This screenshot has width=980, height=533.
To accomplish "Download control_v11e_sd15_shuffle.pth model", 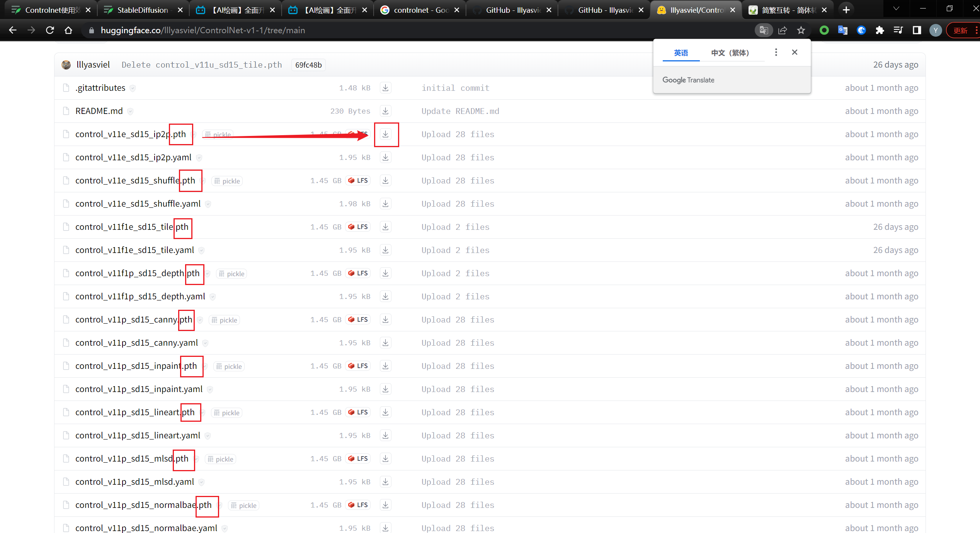I will [x=385, y=181].
